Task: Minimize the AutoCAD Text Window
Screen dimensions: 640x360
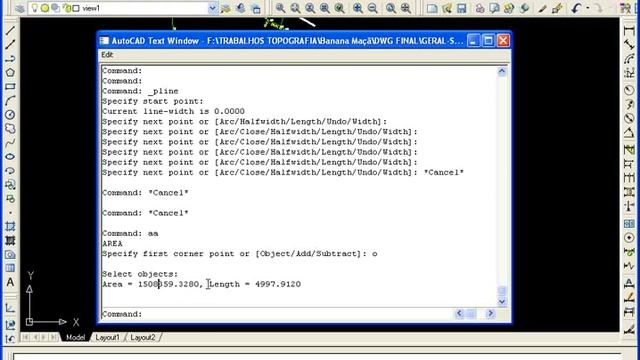Action: [473, 40]
